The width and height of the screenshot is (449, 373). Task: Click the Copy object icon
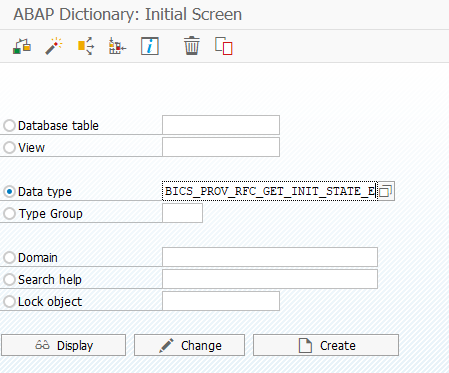(224, 46)
